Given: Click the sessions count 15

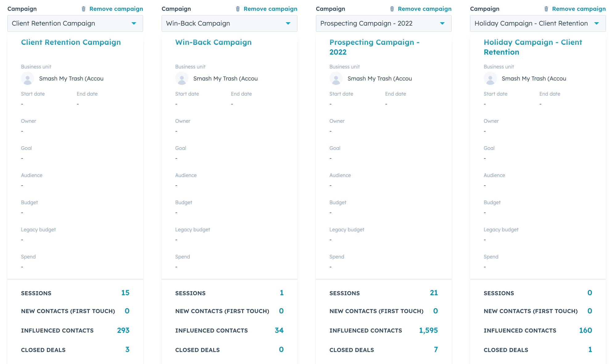Looking at the screenshot, I should pos(125,293).
